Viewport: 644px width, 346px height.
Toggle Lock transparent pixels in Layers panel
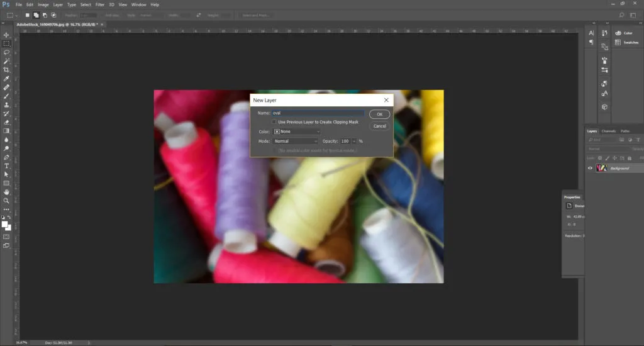(x=600, y=158)
